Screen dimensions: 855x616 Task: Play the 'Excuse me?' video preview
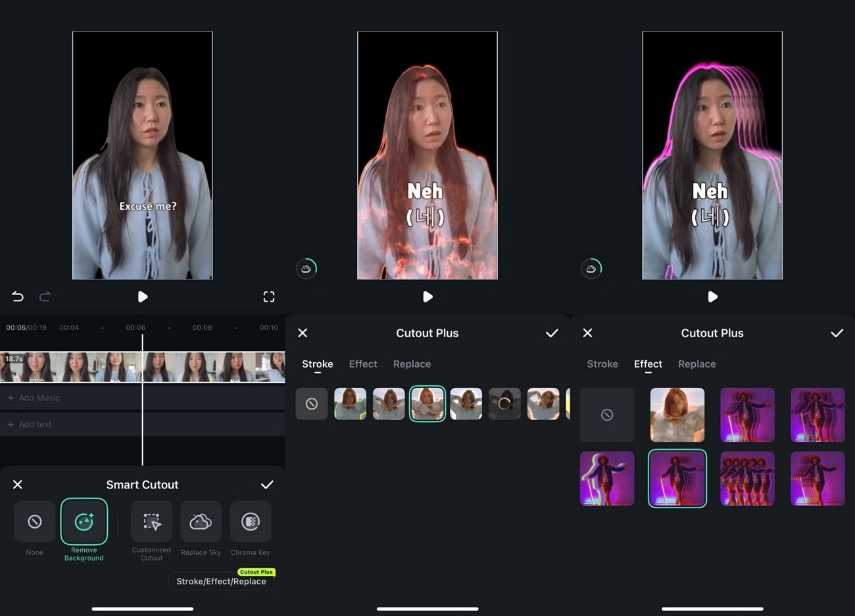click(x=143, y=296)
